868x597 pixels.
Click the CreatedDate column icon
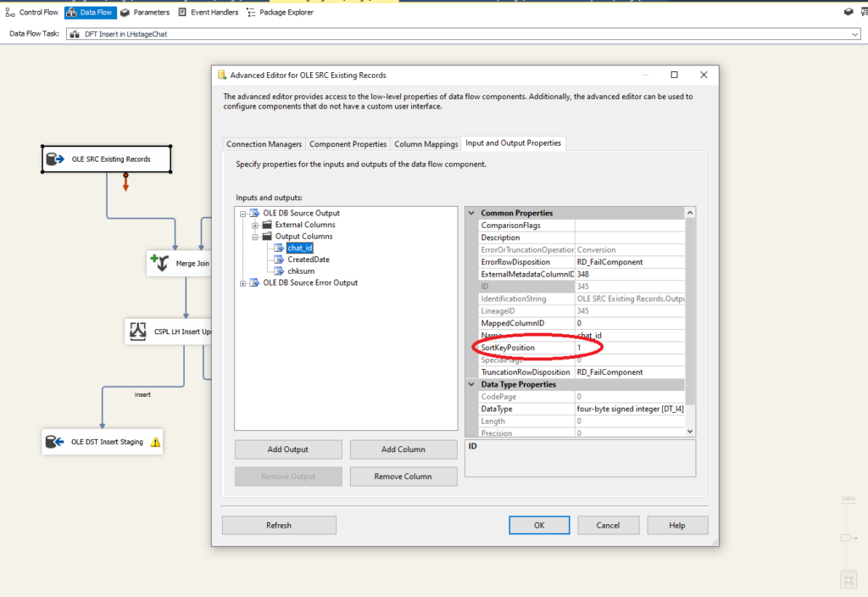279,259
